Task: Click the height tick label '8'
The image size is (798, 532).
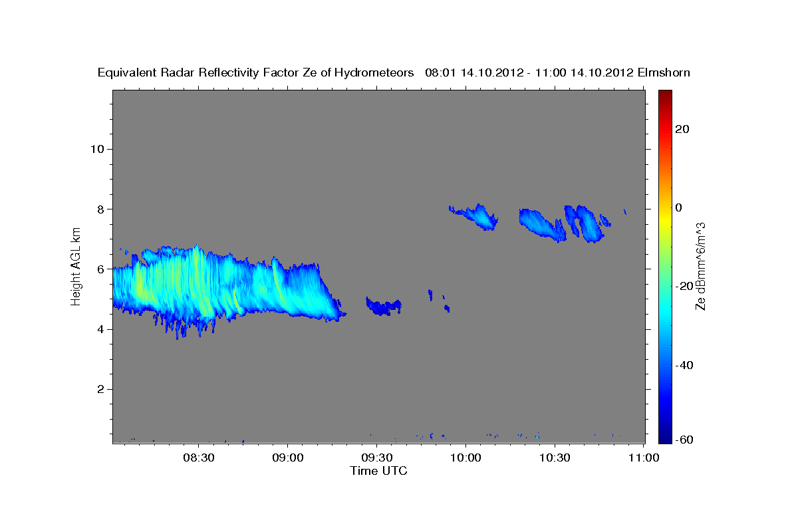Action: [100, 209]
